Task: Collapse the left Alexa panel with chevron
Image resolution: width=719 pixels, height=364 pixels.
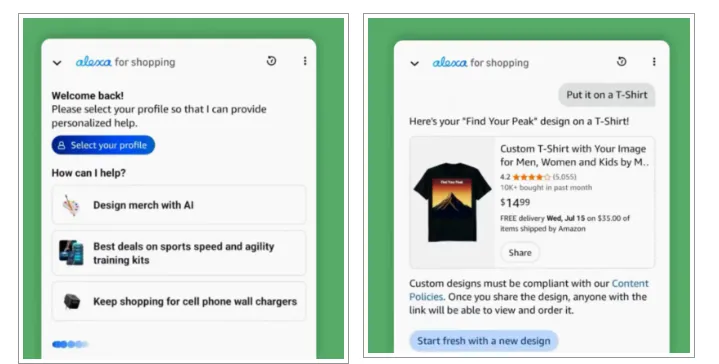Action: [x=57, y=63]
